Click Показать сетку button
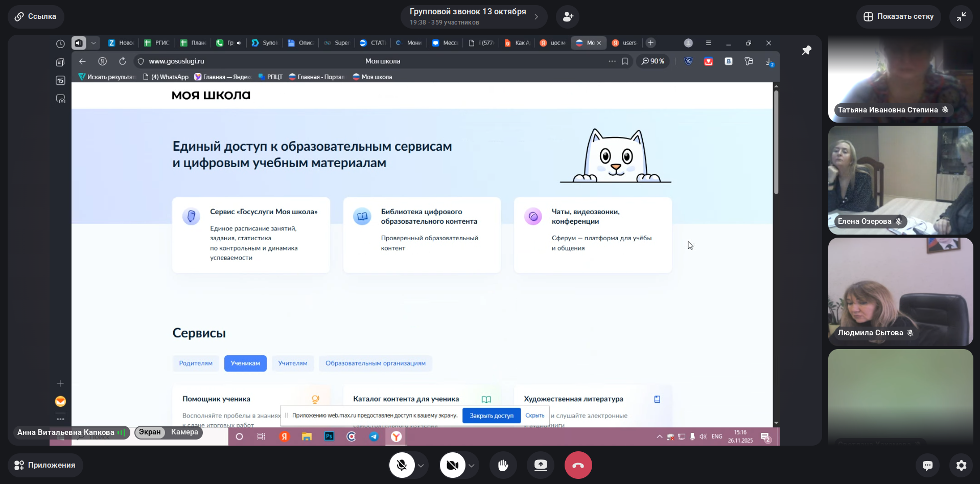980x484 pixels. [x=898, y=16]
